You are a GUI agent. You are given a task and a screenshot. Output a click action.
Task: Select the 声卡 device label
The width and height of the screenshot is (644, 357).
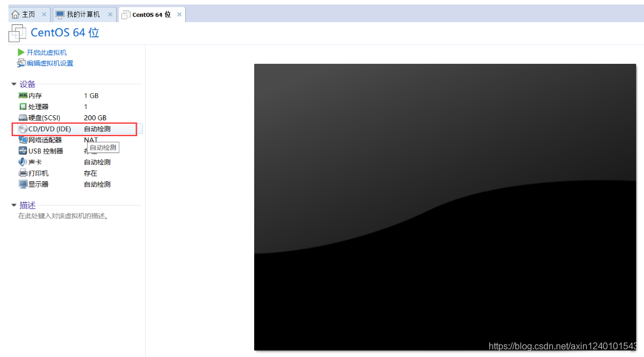(x=35, y=162)
